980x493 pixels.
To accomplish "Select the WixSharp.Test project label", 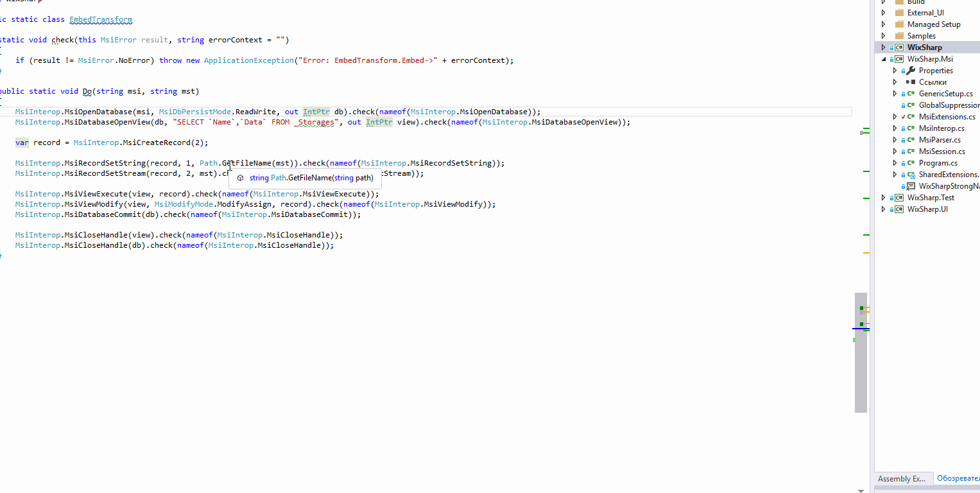I will coord(931,198).
